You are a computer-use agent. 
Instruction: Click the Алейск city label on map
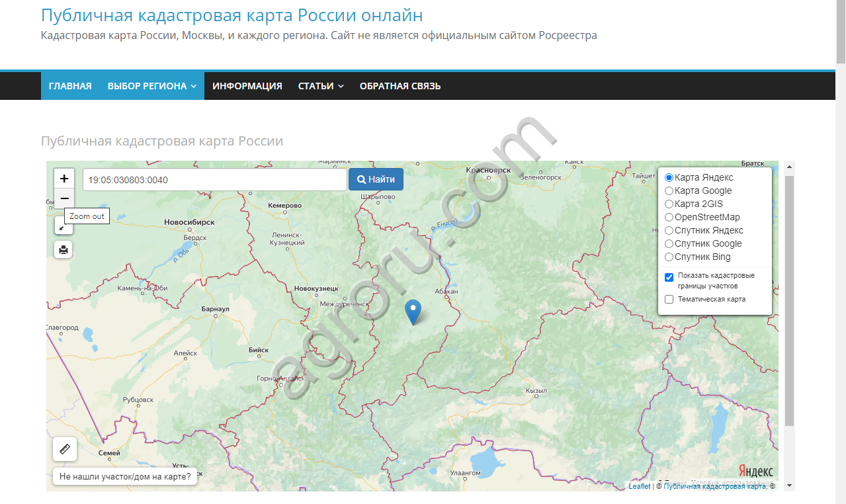tap(185, 353)
